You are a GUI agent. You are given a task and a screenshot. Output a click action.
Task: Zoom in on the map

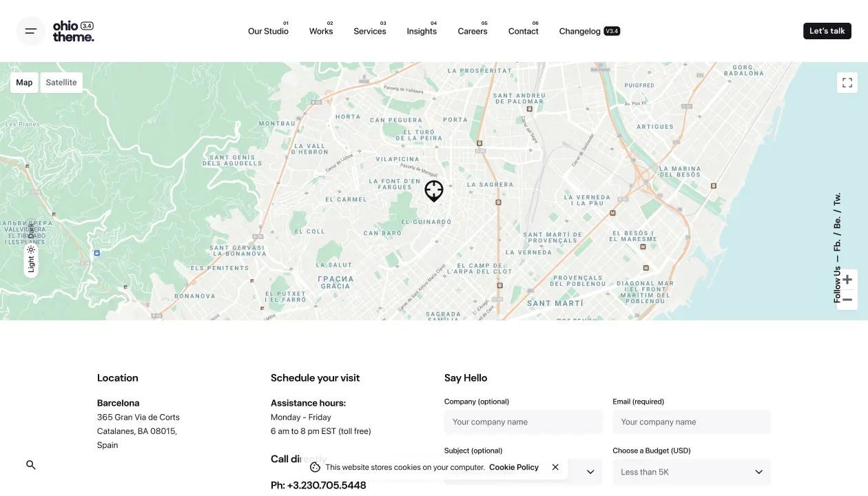coord(847,280)
